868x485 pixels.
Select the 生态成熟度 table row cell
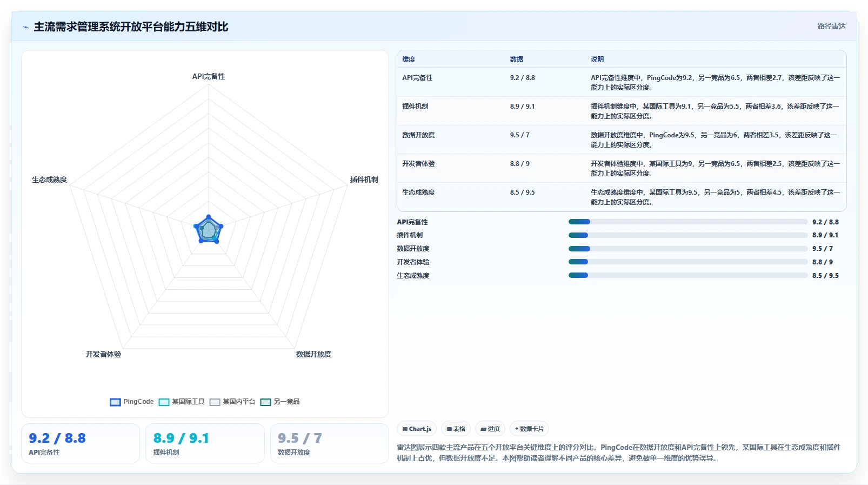[418, 192]
